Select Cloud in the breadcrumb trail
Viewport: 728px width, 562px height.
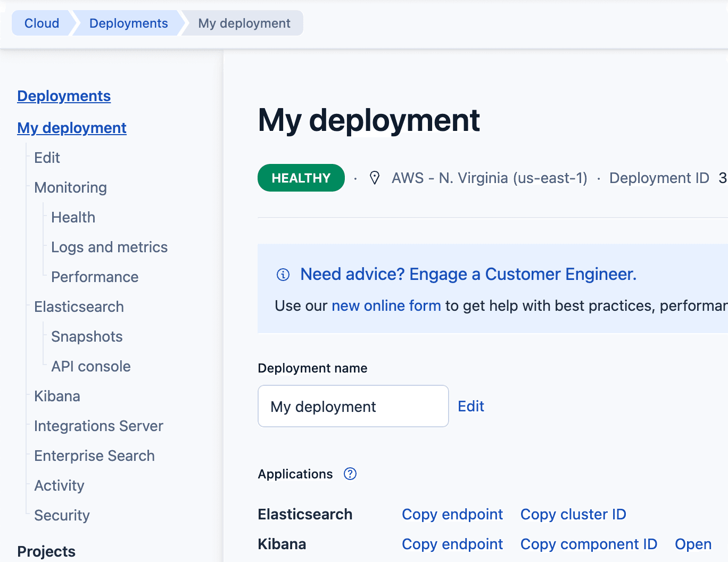click(x=42, y=23)
